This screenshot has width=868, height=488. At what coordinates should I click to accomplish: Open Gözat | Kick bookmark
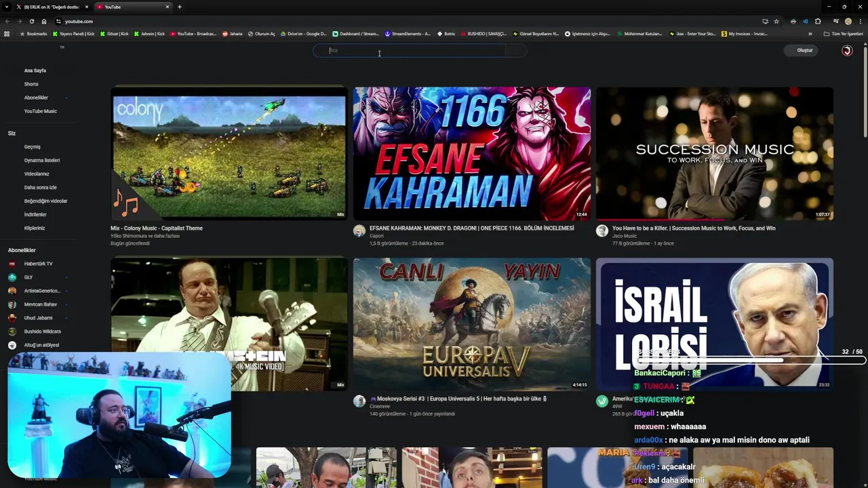[114, 34]
